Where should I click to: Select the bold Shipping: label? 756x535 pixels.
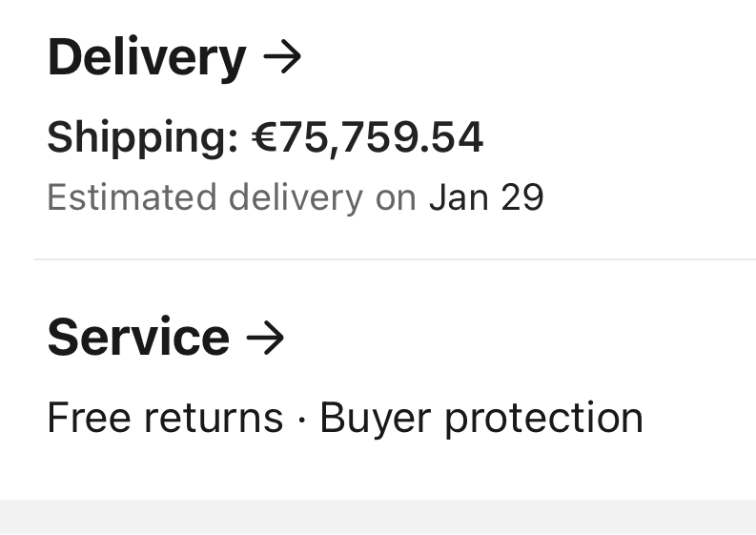142,137
